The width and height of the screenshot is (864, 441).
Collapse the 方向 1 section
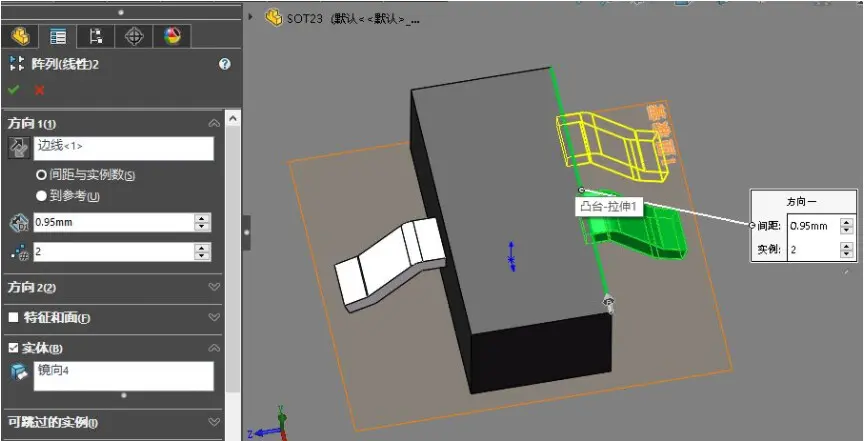[214, 123]
